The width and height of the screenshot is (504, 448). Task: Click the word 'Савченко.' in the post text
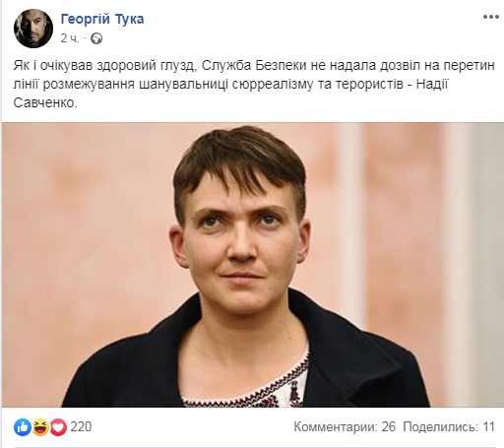pyautogui.click(x=45, y=102)
